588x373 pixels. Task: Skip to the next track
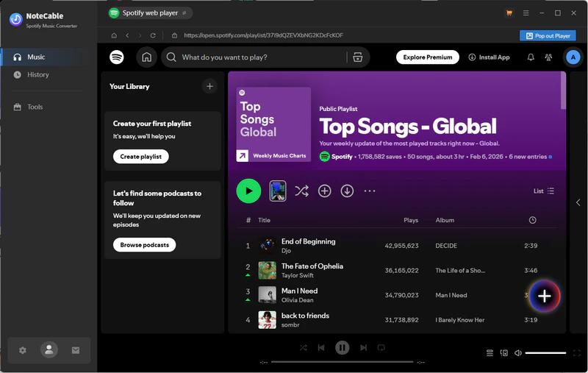363,348
